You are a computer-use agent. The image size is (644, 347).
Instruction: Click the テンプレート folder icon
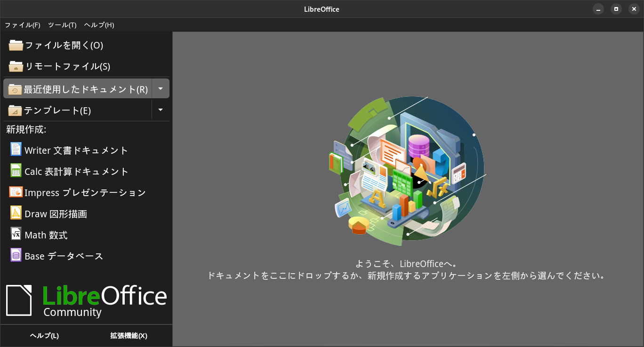[x=16, y=110]
